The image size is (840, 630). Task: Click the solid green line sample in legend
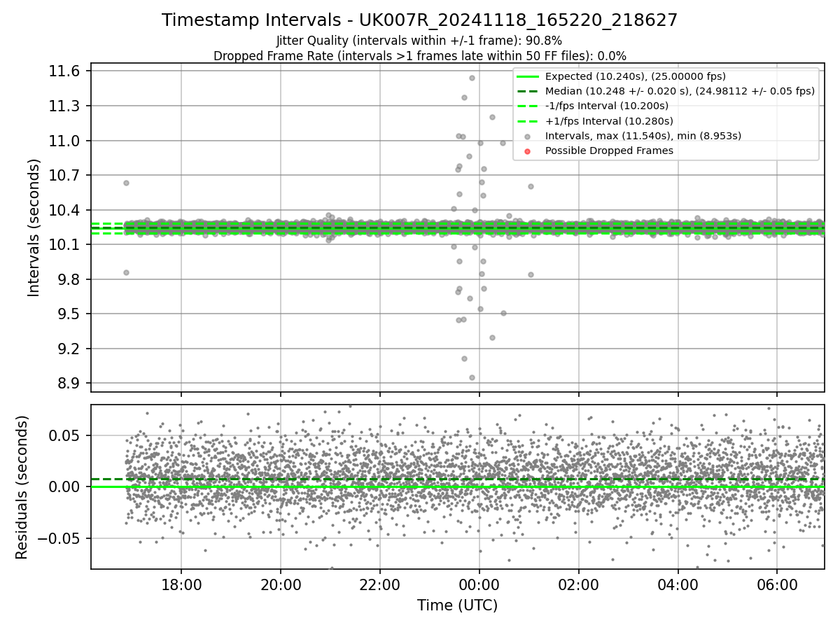528,76
